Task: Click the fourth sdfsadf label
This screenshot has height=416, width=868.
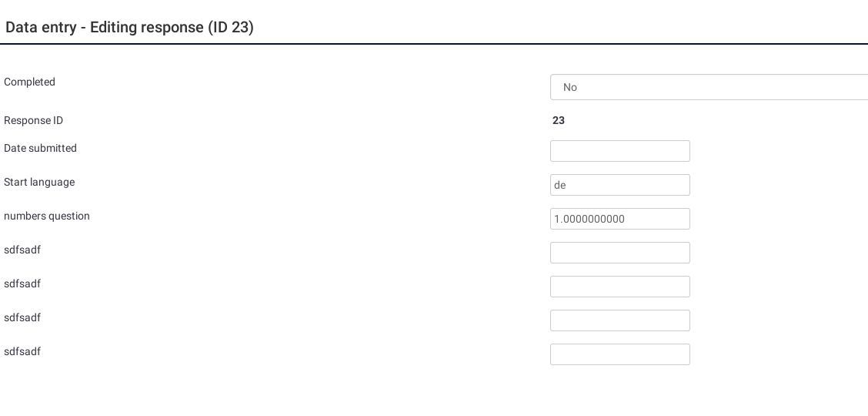Action: tap(22, 351)
